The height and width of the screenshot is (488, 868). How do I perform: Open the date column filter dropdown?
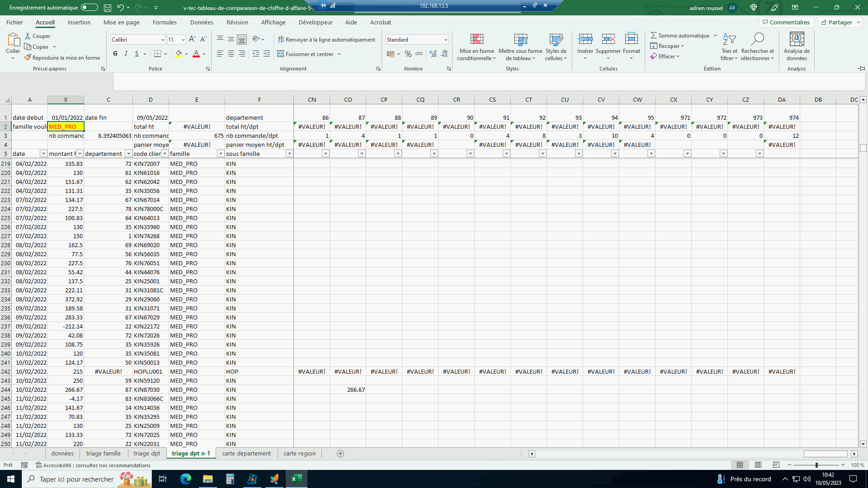point(43,154)
